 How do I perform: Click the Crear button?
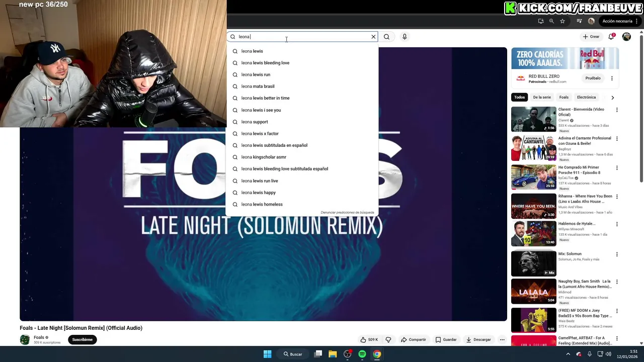pos(591,37)
